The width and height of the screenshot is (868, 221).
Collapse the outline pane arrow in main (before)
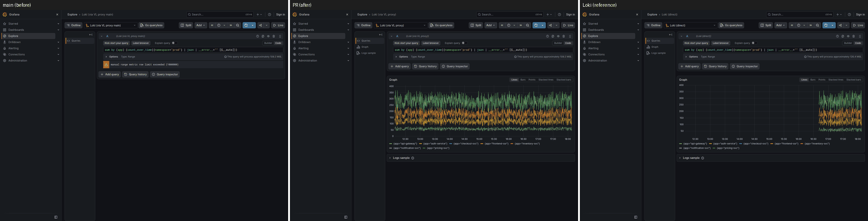coord(90,35)
